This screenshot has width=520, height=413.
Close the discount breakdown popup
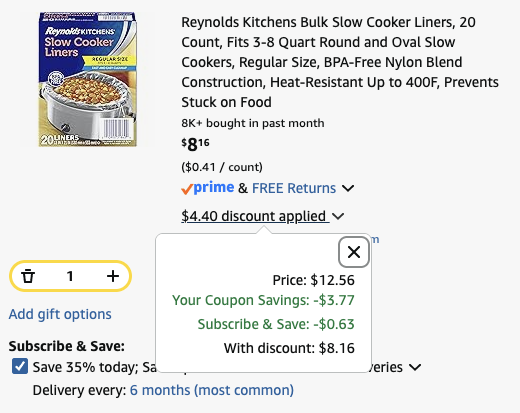click(354, 252)
